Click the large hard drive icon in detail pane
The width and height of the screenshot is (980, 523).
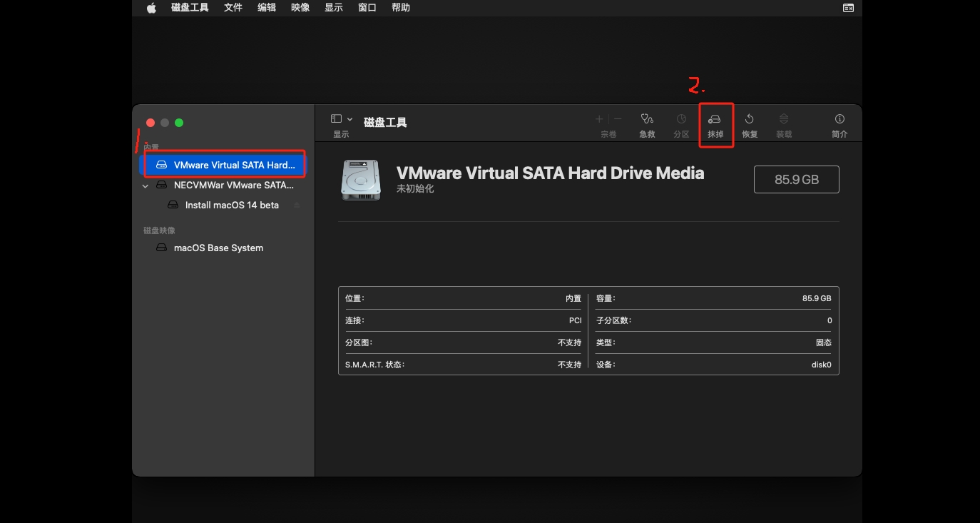point(361,179)
